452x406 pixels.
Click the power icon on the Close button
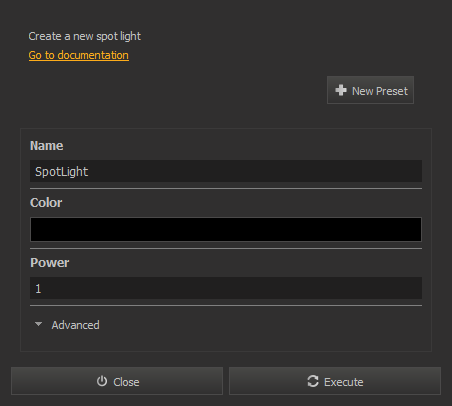click(x=102, y=381)
